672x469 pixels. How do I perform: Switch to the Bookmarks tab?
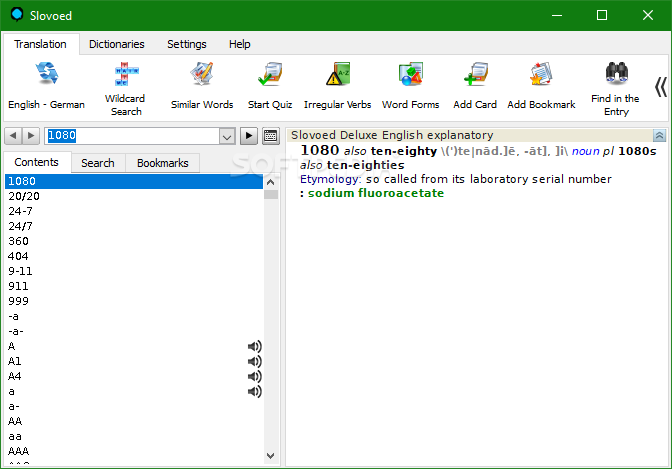[x=162, y=163]
